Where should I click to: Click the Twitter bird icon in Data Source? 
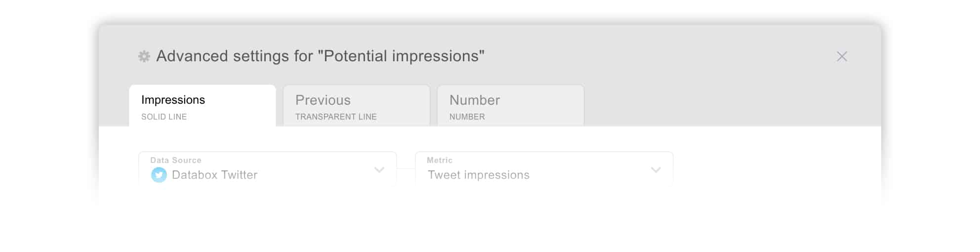[159, 175]
